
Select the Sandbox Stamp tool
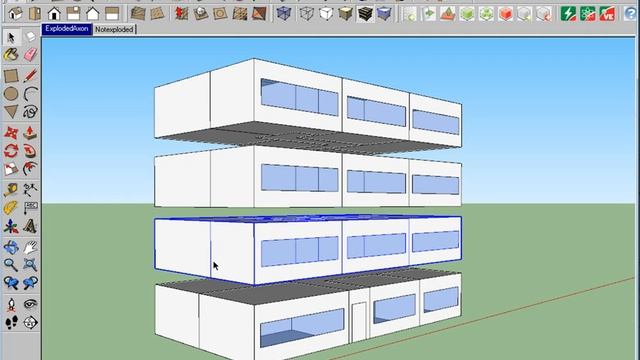pos(200,13)
